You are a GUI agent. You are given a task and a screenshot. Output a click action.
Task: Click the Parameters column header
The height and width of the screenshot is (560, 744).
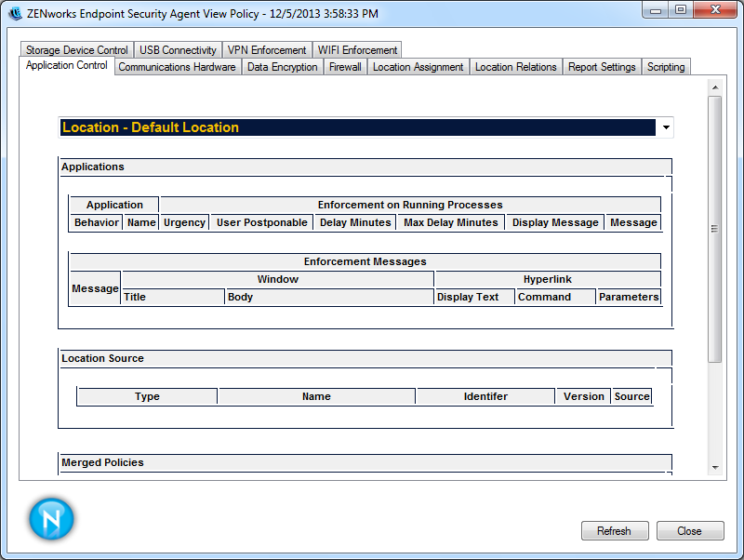point(629,297)
